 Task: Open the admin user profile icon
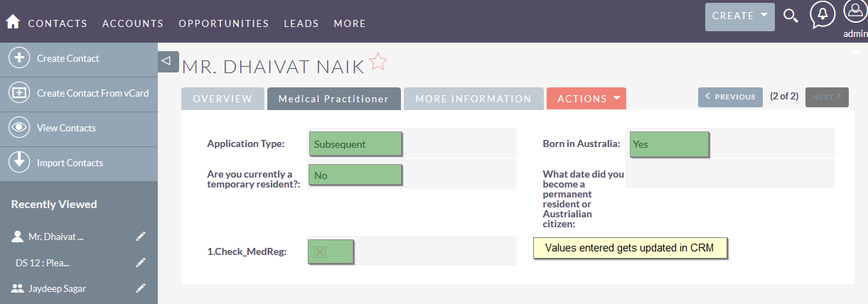855,11
